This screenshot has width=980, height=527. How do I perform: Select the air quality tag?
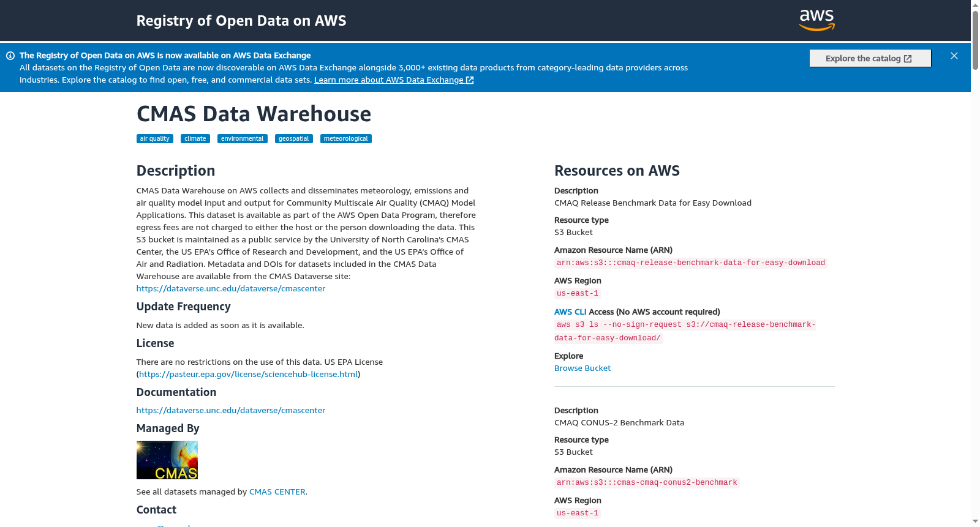(x=155, y=139)
